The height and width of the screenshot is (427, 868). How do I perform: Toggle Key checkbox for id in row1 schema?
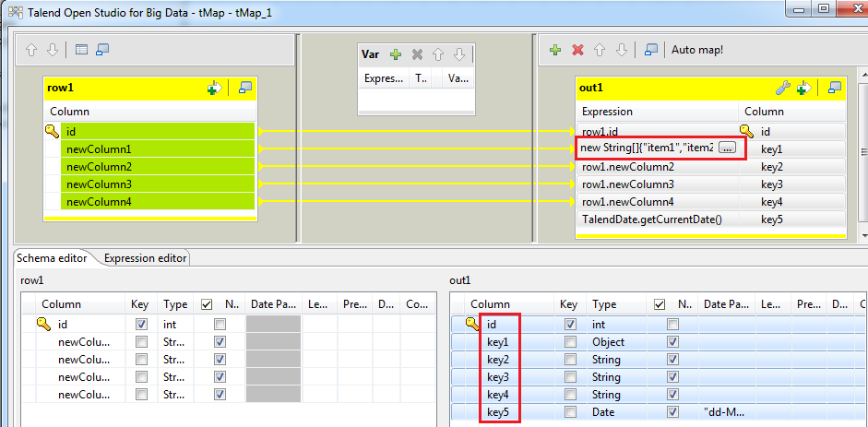(x=142, y=324)
